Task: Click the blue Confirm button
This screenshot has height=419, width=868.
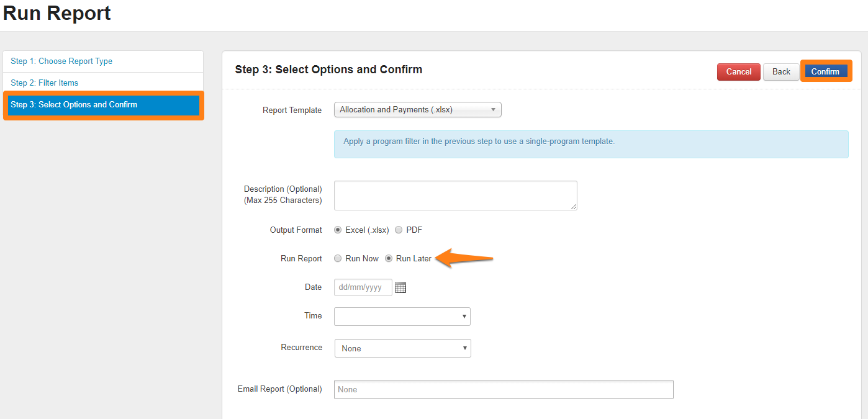Action: [826, 72]
